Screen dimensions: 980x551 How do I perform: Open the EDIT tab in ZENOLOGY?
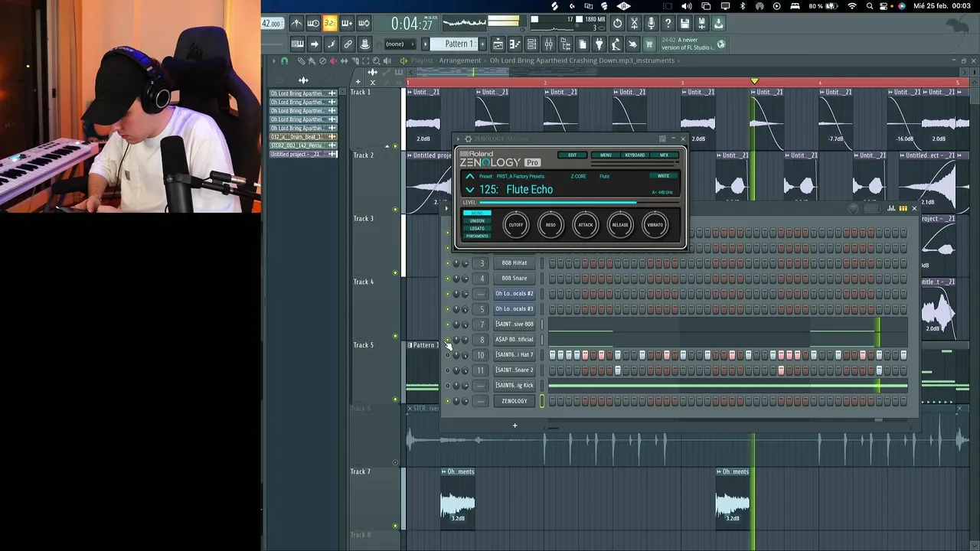pyautogui.click(x=573, y=155)
